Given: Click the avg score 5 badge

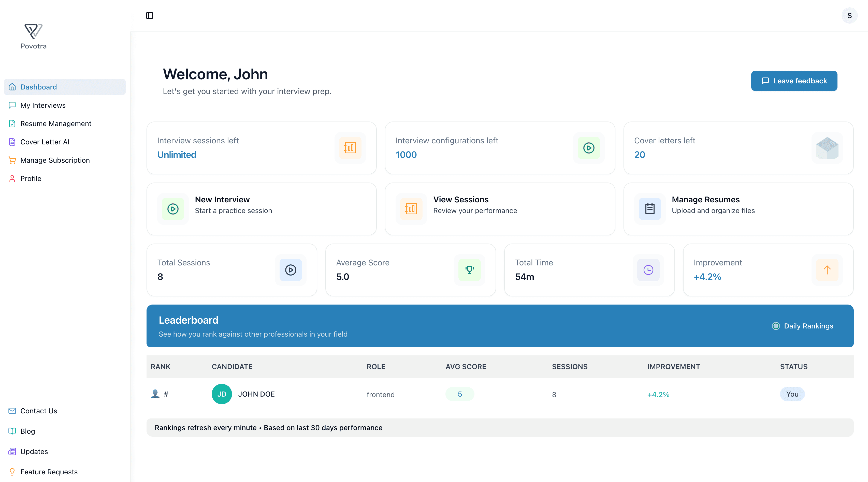Looking at the screenshot, I should (x=460, y=394).
